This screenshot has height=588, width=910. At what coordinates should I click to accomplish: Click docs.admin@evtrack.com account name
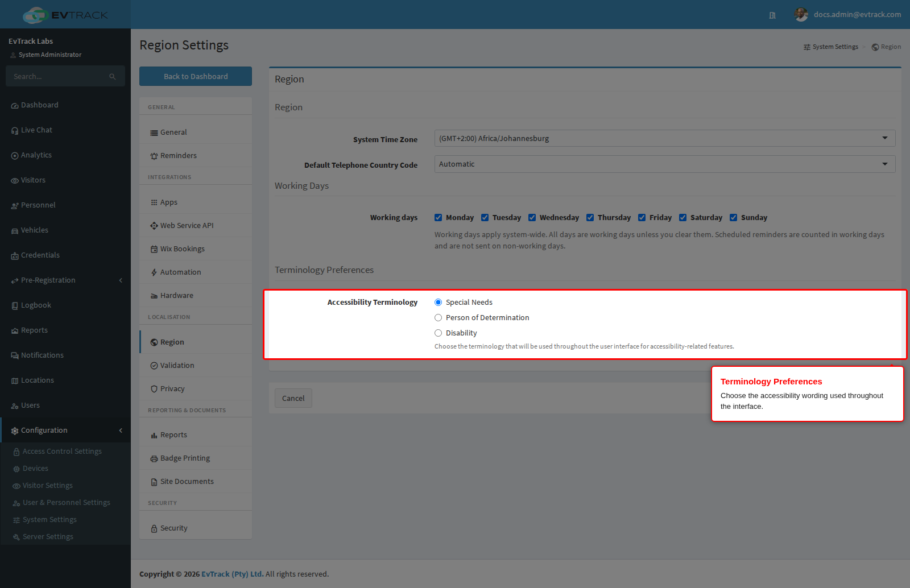857,15
